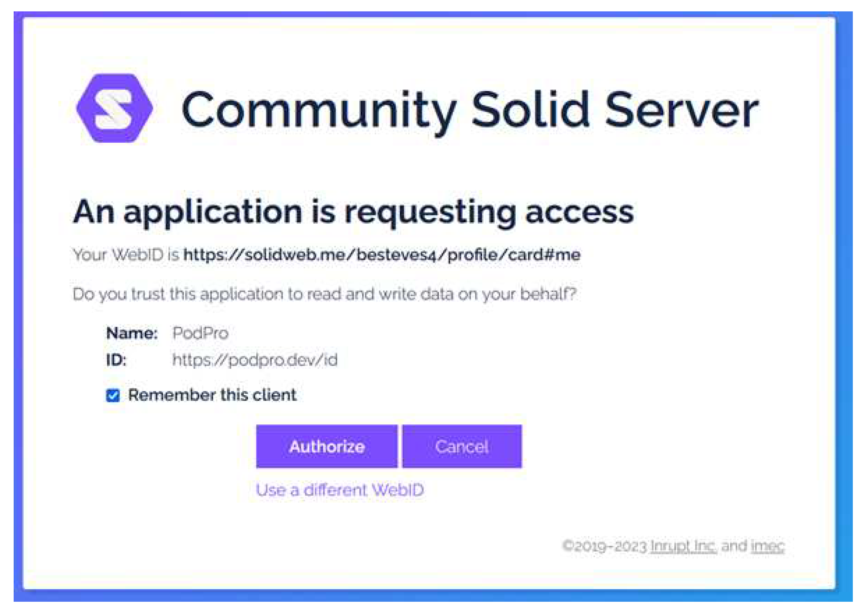This screenshot has height=612, width=868.
Task: Click the https://podpro.dev/id client ID
Action: tap(255, 360)
